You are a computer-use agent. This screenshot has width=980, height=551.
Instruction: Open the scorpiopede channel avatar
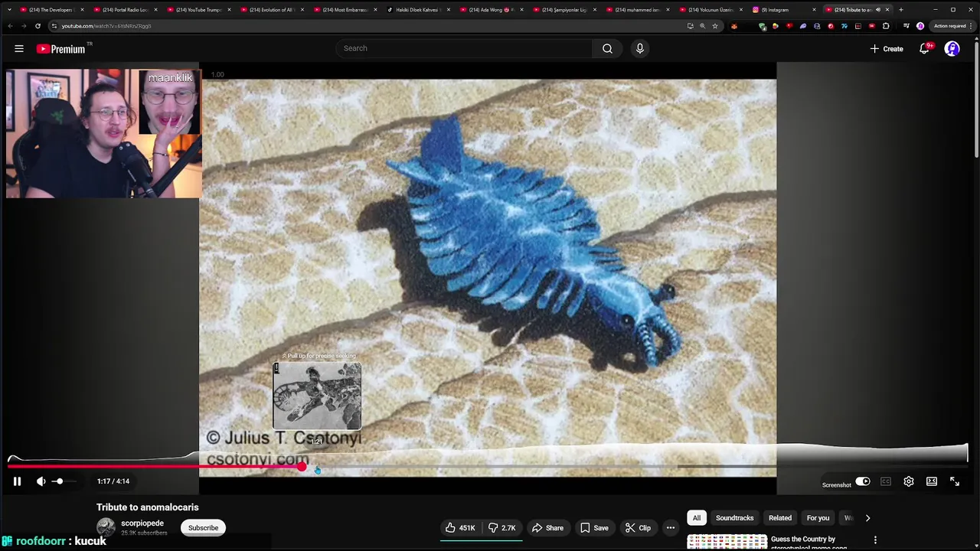(x=106, y=527)
